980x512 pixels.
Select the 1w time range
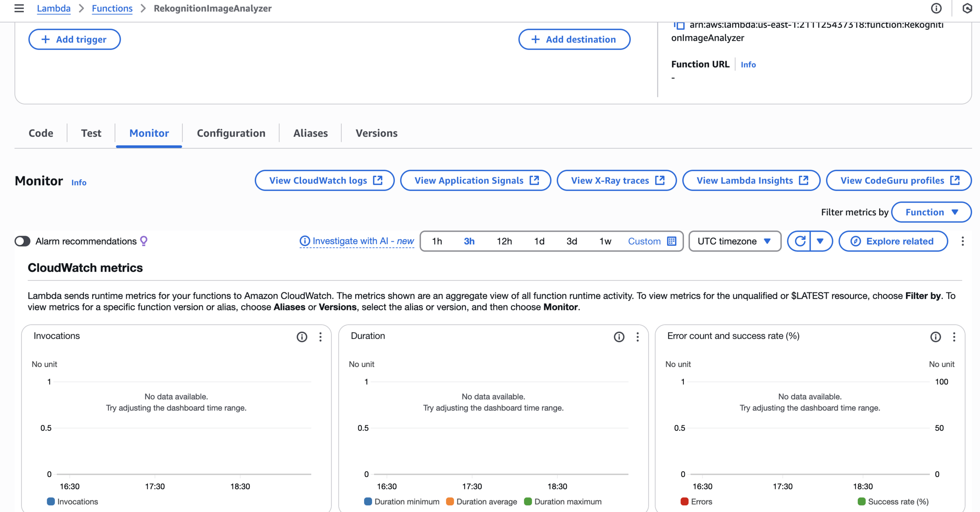point(605,241)
